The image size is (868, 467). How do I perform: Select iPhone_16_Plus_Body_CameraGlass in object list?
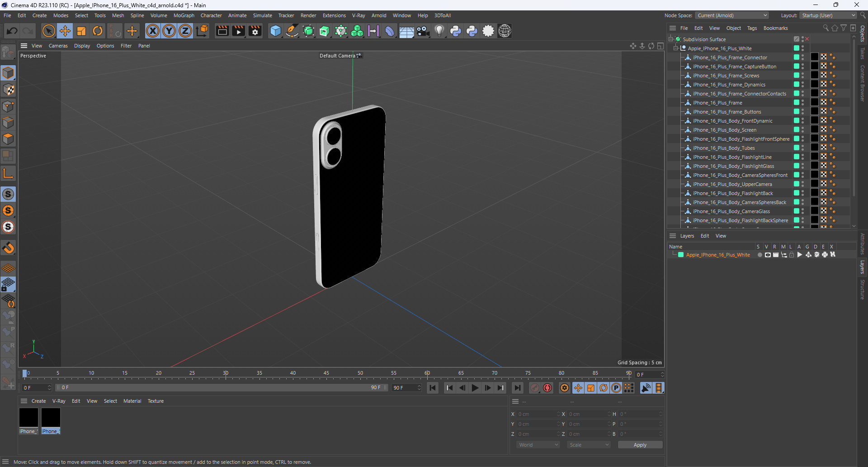731,211
